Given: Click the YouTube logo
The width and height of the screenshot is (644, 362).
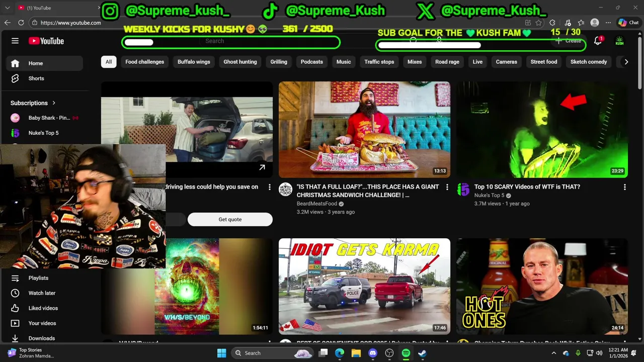Looking at the screenshot, I should click(x=46, y=41).
